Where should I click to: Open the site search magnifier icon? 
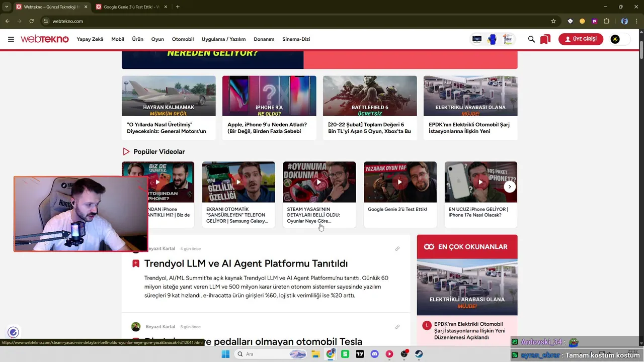[531, 39]
